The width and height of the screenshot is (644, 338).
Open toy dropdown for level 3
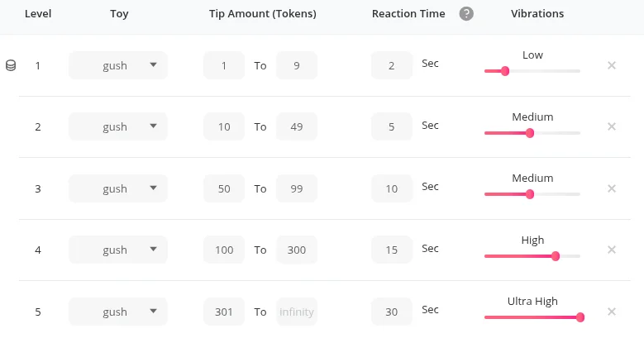coord(118,188)
